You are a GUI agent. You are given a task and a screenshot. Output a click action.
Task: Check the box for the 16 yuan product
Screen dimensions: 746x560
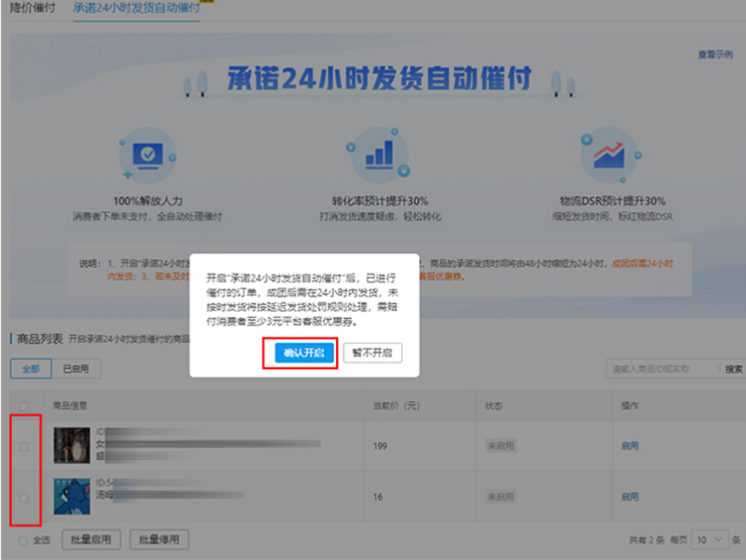24,498
